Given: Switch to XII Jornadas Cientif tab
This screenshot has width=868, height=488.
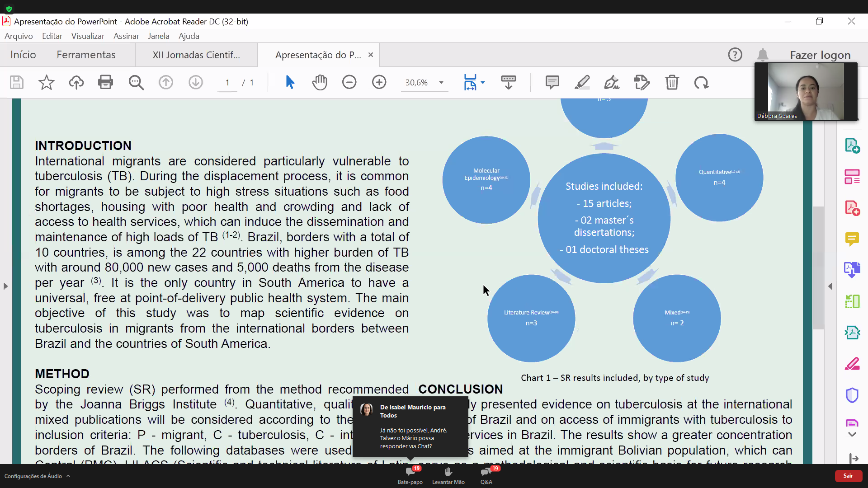Looking at the screenshot, I should click(x=196, y=55).
